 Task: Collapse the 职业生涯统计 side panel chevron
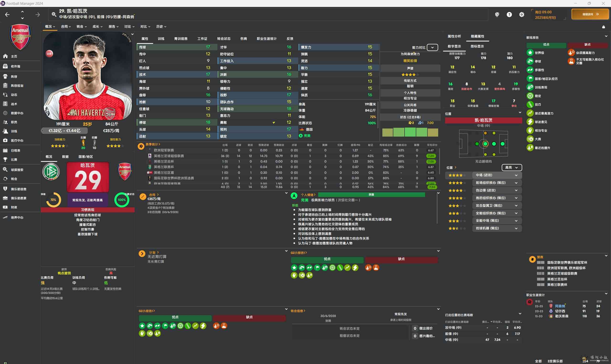point(606,293)
